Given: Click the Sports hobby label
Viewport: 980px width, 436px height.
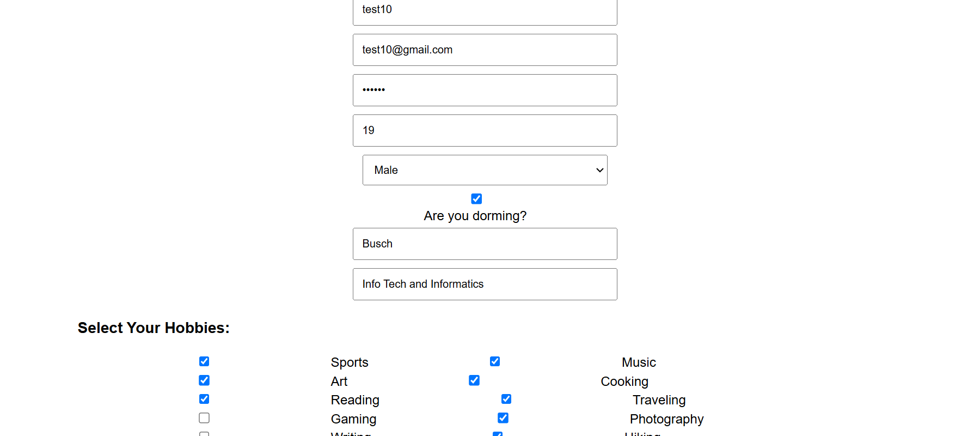Looking at the screenshot, I should click(x=350, y=362).
